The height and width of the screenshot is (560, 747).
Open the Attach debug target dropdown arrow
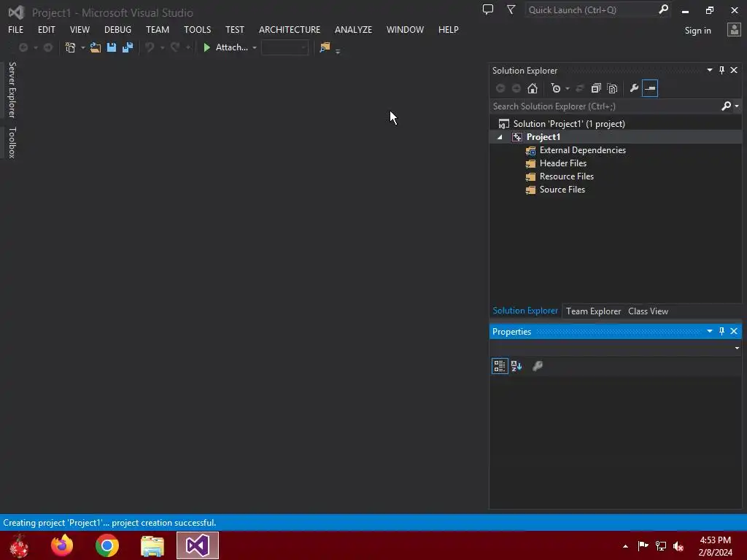click(255, 47)
